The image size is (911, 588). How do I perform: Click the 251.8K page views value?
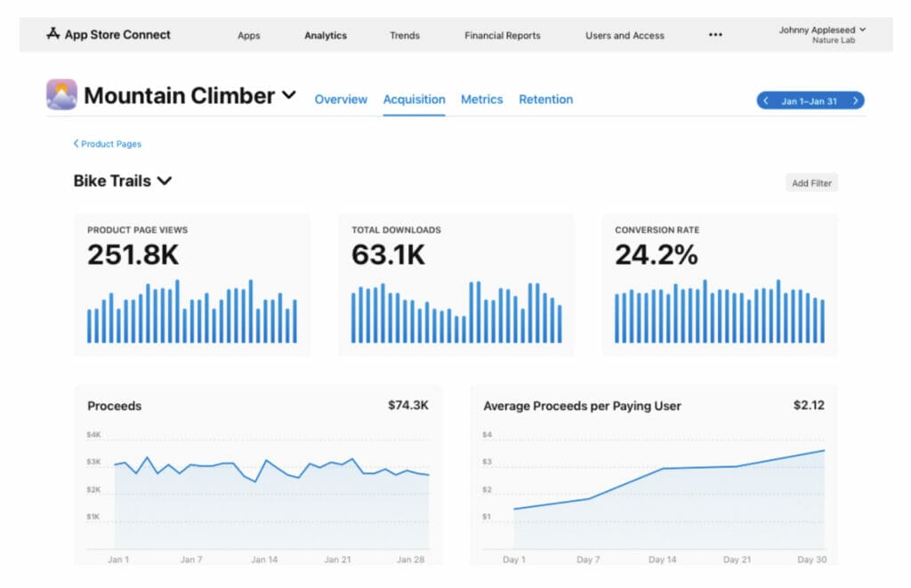point(133,254)
